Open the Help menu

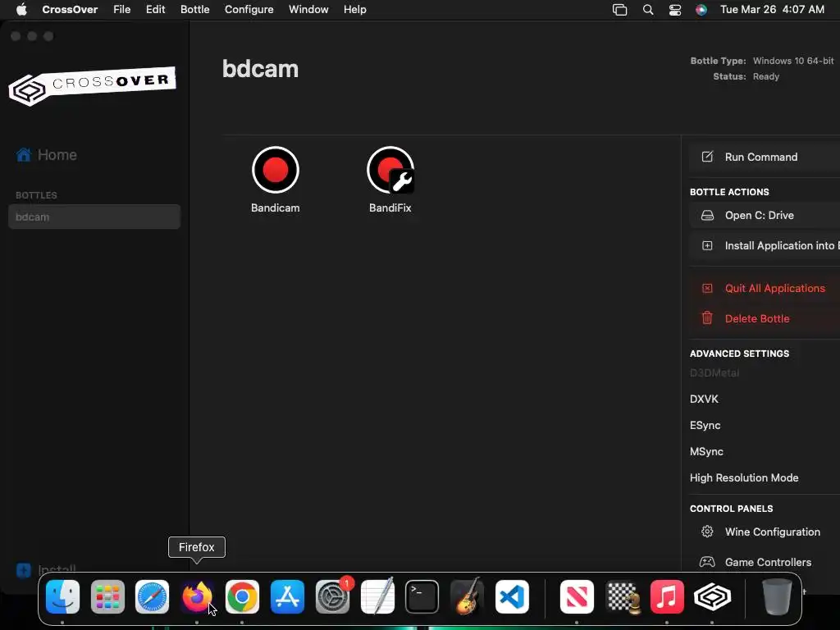[354, 10]
